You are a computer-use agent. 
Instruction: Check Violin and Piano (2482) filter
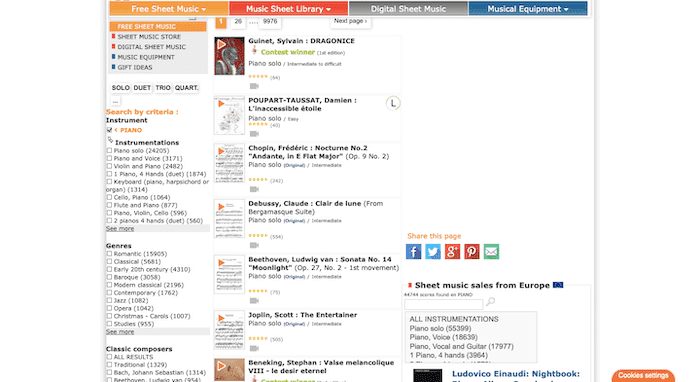pyautogui.click(x=109, y=166)
